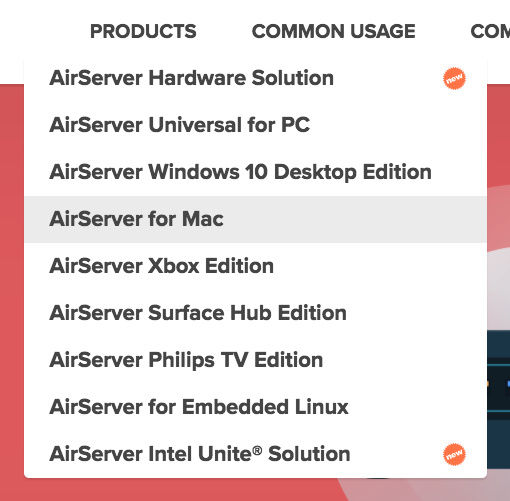Open AirServer Surface Hub Edition
This screenshot has height=501, width=510.
(256, 313)
